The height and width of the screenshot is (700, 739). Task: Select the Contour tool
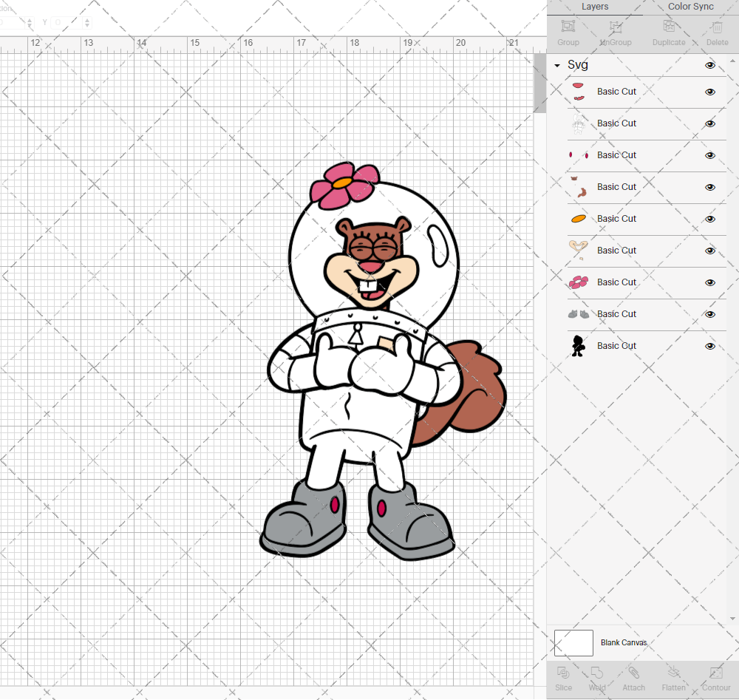pyautogui.click(x=716, y=673)
